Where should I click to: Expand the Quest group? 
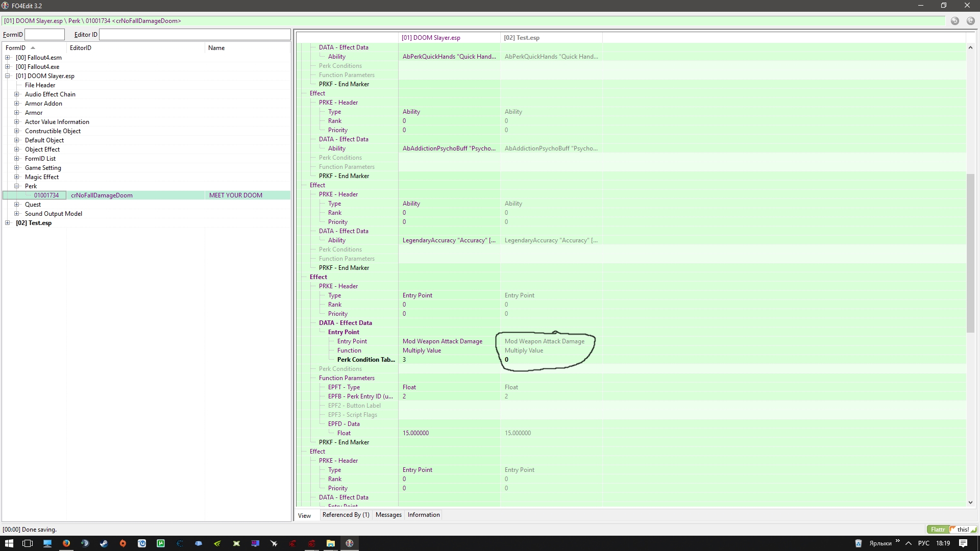point(17,205)
